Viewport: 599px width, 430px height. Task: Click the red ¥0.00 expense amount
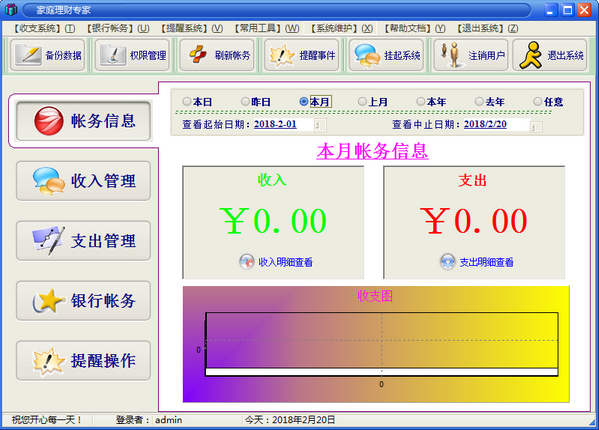click(x=474, y=221)
